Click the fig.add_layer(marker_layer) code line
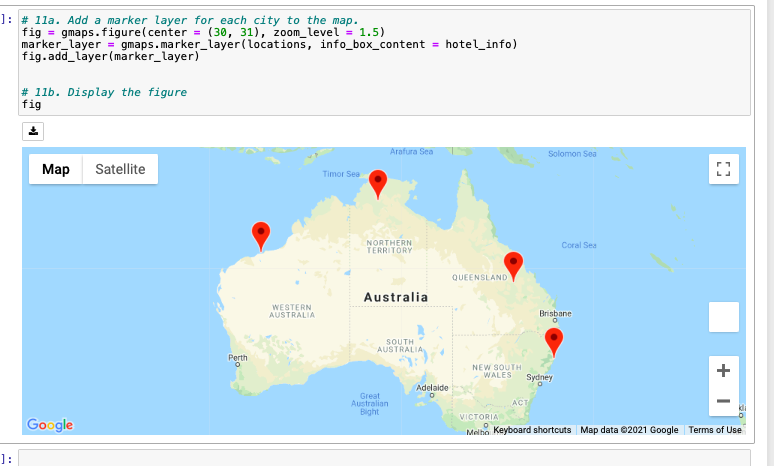Image resolution: width=774 pixels, height=466 pixels. click(111, 56)
